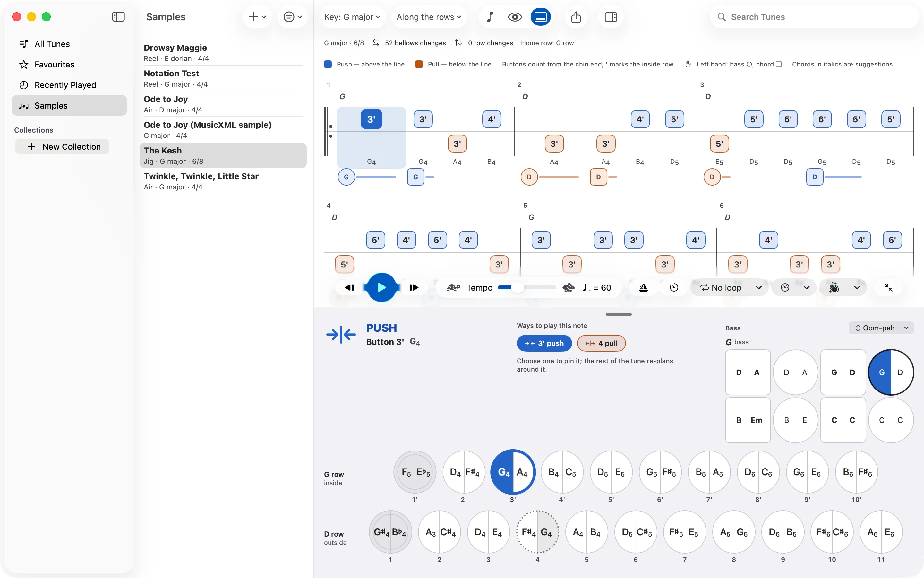
Task: Toggle the metronome icon
Action: 643,287
